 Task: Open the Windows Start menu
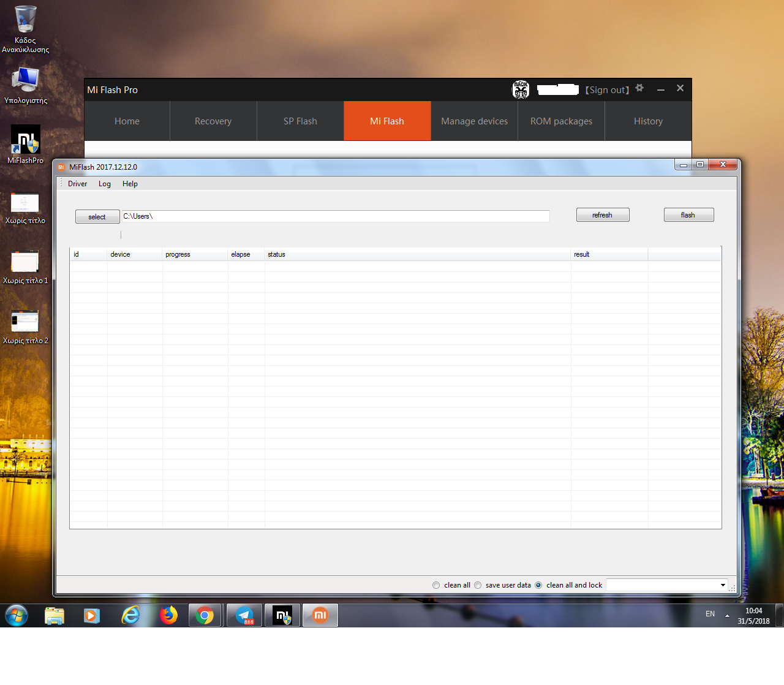pyautogui.click(x=17, y=615)
